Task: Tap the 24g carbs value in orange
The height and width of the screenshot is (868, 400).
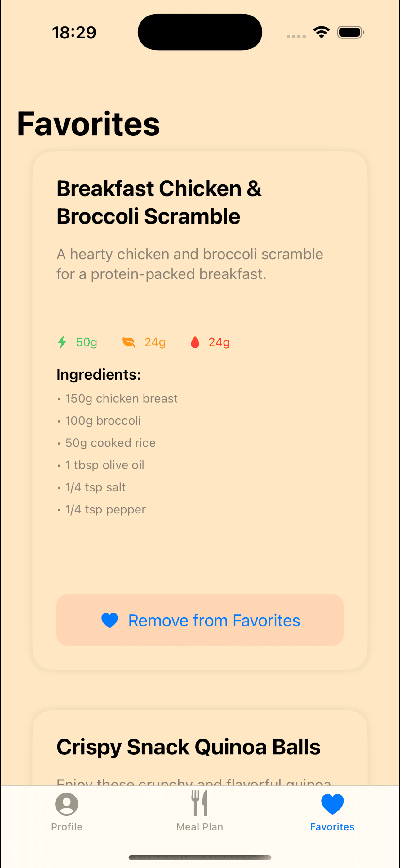Action: 155,342
